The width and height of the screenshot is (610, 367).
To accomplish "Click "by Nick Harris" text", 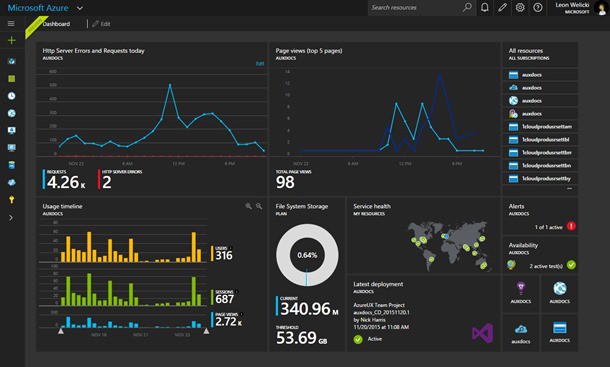I will point(369,320).
